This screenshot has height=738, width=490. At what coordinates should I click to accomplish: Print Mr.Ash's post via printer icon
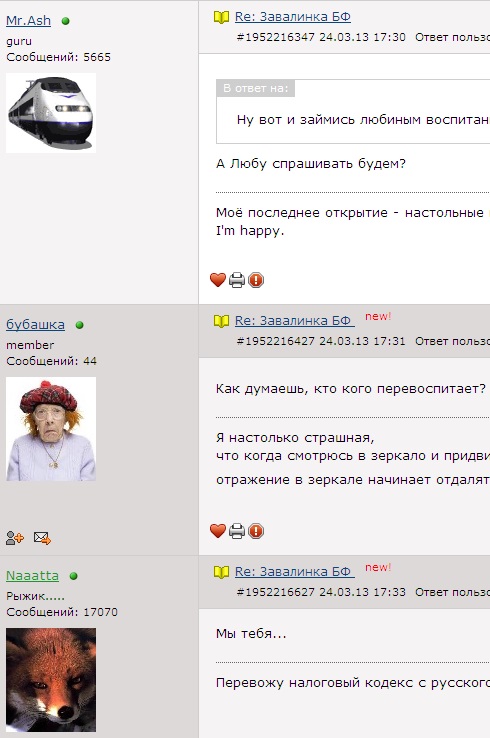click(237, 280)
